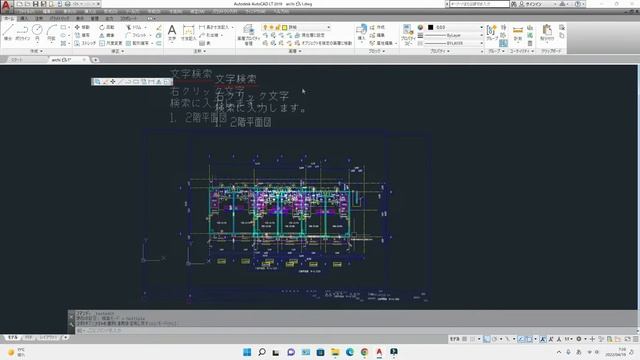Toggle polar tracking in status bar
Viewport: 640px width, 360px height.
pyautogui.click(x=494, y=339)
